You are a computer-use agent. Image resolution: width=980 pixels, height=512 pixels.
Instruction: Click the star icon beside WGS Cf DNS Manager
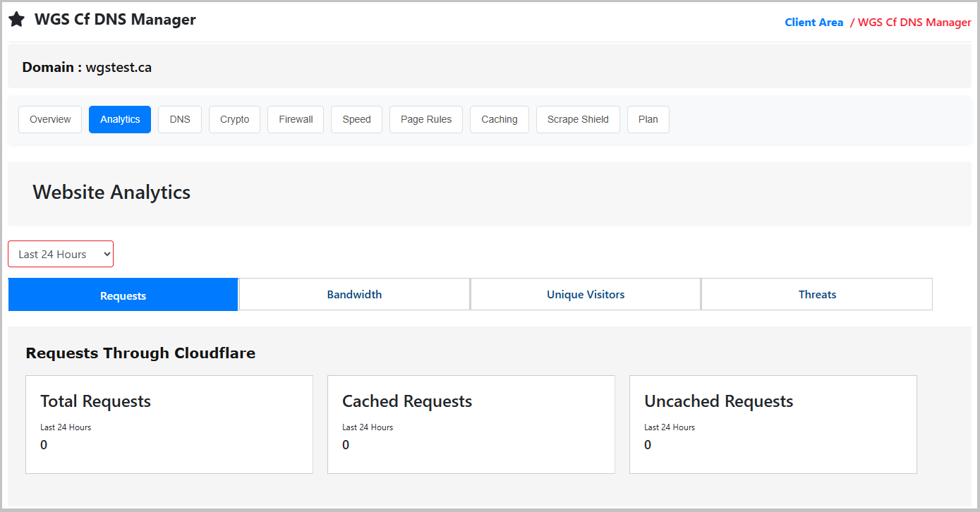point(16,20)
